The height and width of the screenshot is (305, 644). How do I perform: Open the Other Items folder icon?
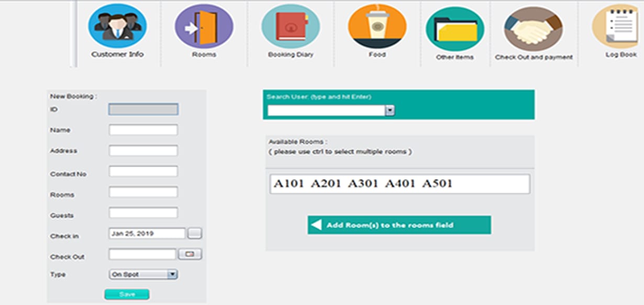pos(454,29)
